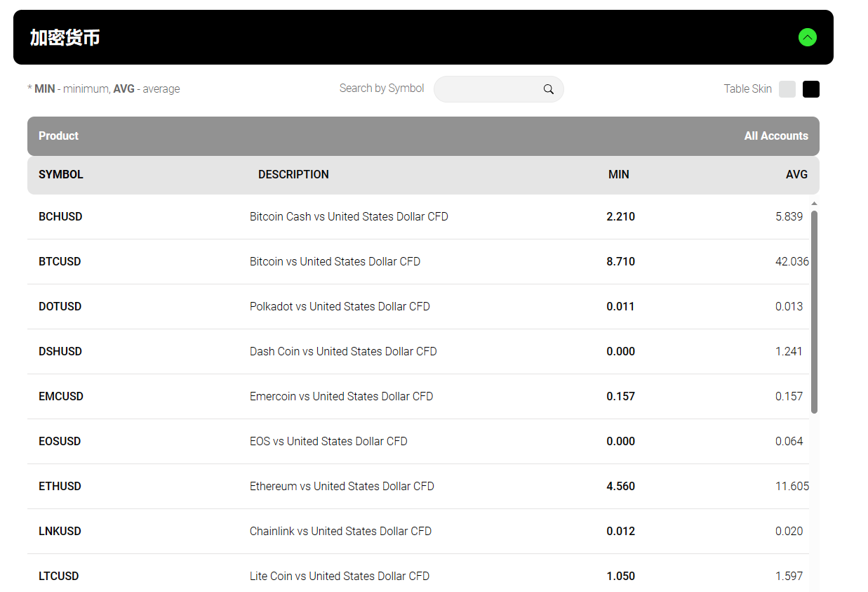Click Dash Coin vs United States Dollar CFD

coord(343,352)
